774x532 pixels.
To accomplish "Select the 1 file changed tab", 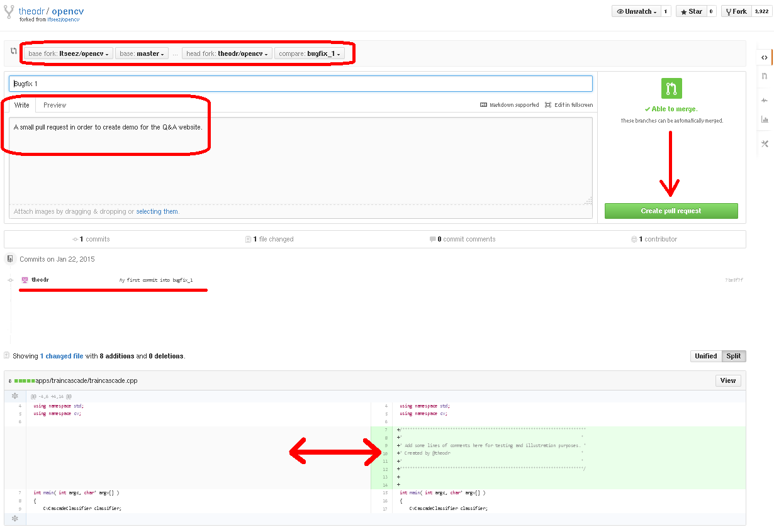I will tap(269, 239).
